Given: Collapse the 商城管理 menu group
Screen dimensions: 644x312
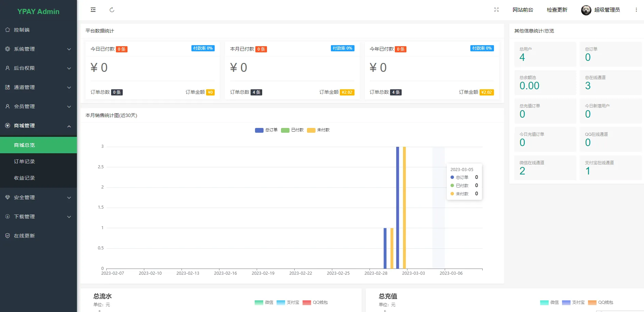Looking at the screenshot, I should click(24, 126).
